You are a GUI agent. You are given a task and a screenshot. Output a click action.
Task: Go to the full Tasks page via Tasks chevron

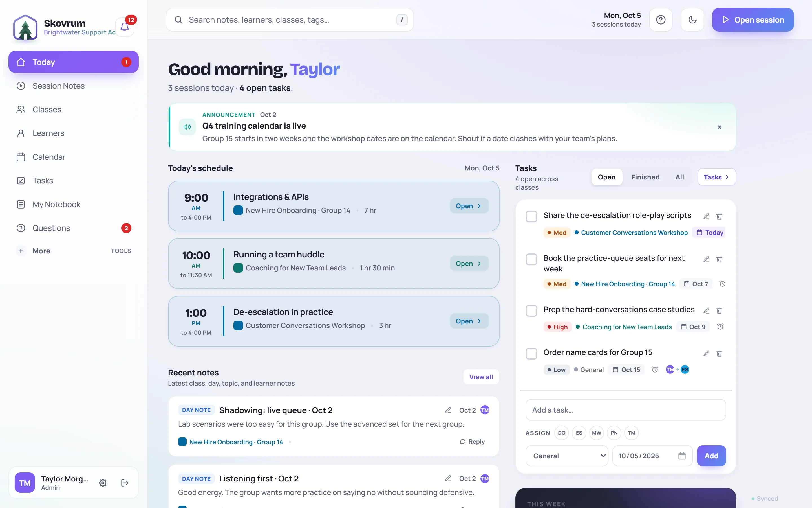[716, 177]
